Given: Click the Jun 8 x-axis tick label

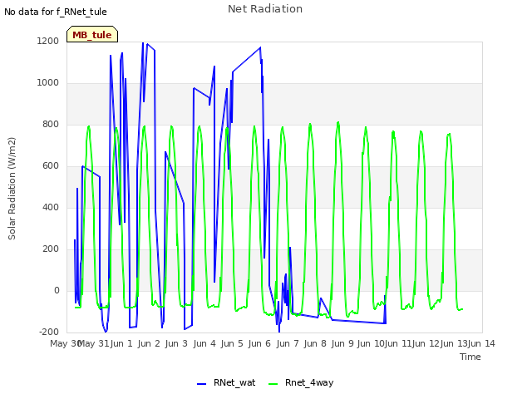Looking at the screenshot, I should point(315,343).
